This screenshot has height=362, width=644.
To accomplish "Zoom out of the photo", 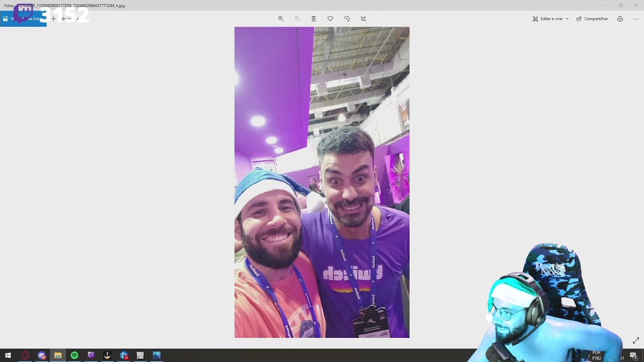I will pyautogui.click(x=297, y=19).
